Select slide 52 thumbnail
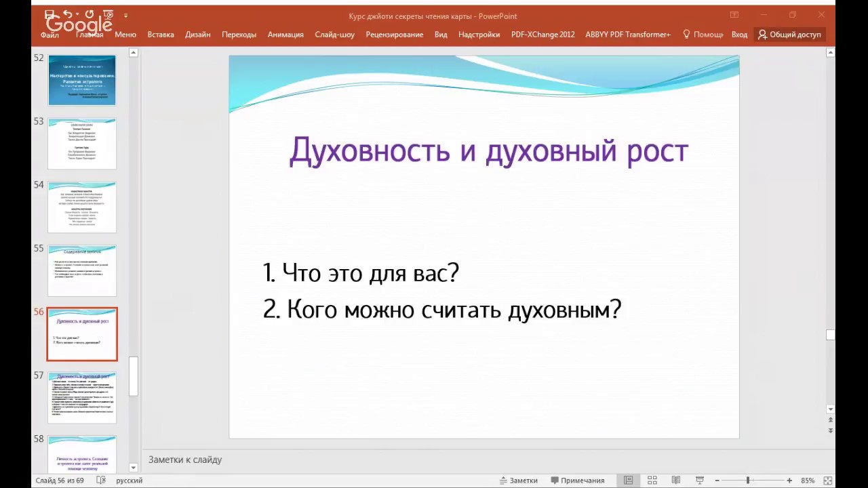 [82, 81]
